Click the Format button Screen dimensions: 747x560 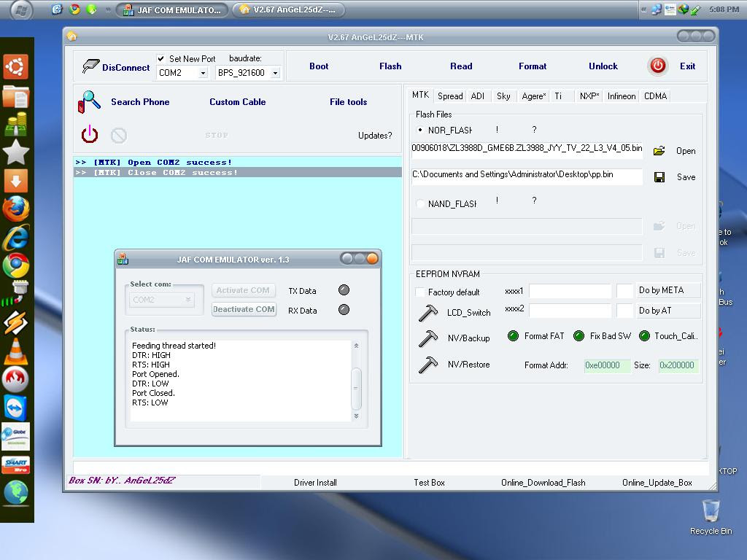pyautogui.click(x=532, y=66)
